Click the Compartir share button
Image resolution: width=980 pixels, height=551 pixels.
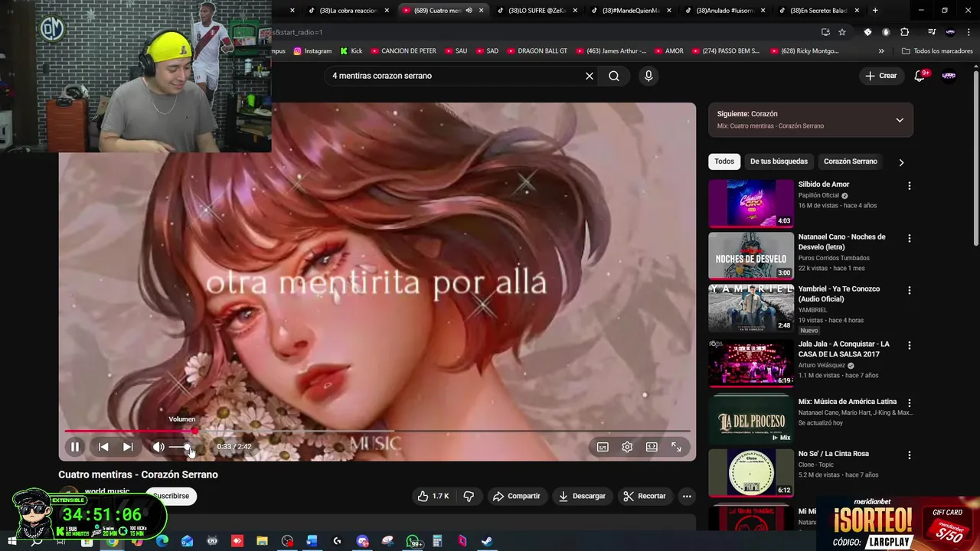(x=517, y=496)
